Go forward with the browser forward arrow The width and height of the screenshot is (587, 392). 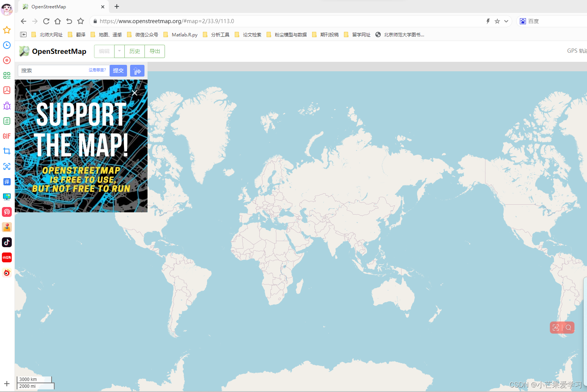(x=35, y=21)
